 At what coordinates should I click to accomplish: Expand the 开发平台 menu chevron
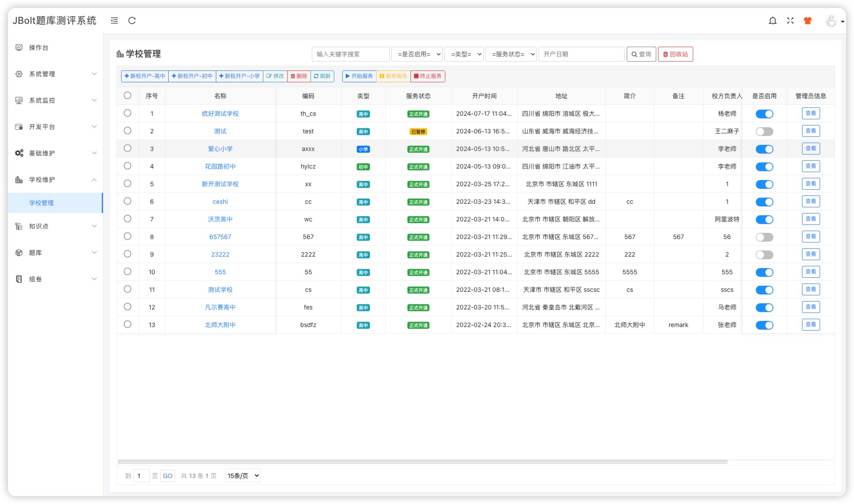(x=94, y=127)
